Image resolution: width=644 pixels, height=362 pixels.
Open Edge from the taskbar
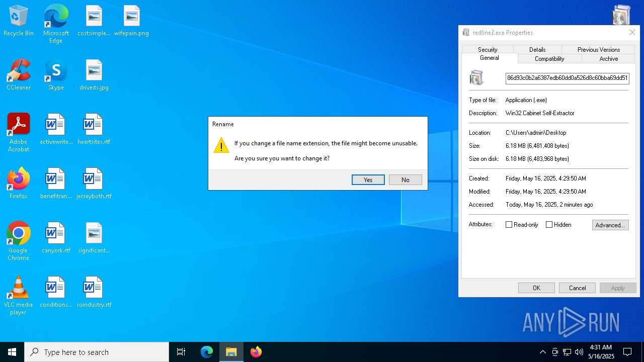[207, 352]
